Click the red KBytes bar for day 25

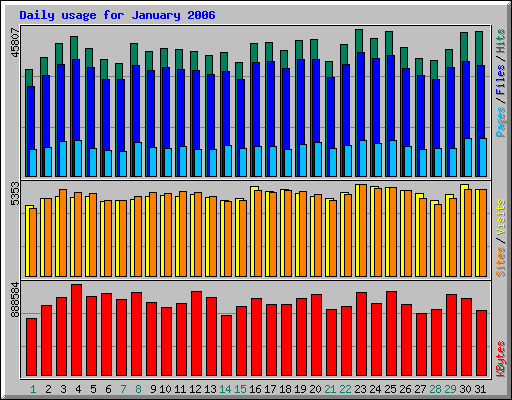[391, 334]
